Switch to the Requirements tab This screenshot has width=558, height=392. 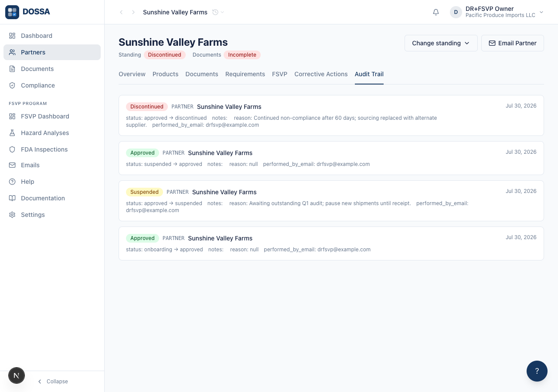click(245, 74)
